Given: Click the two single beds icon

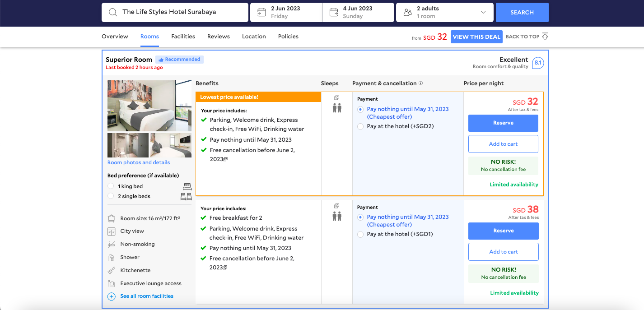Looking at the screenshot, I should [x=186, y=196].
